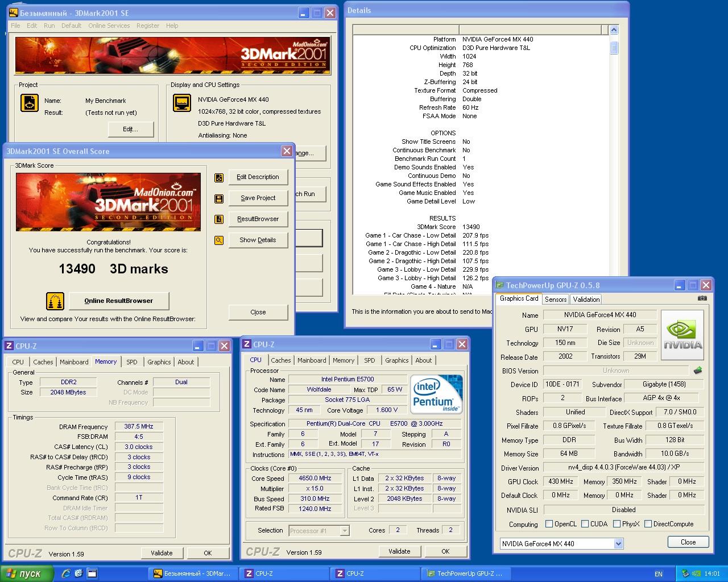This screenshot has height=582, width=728.
Task: Click Edit button in Project section
Action: tap(131, 130)
